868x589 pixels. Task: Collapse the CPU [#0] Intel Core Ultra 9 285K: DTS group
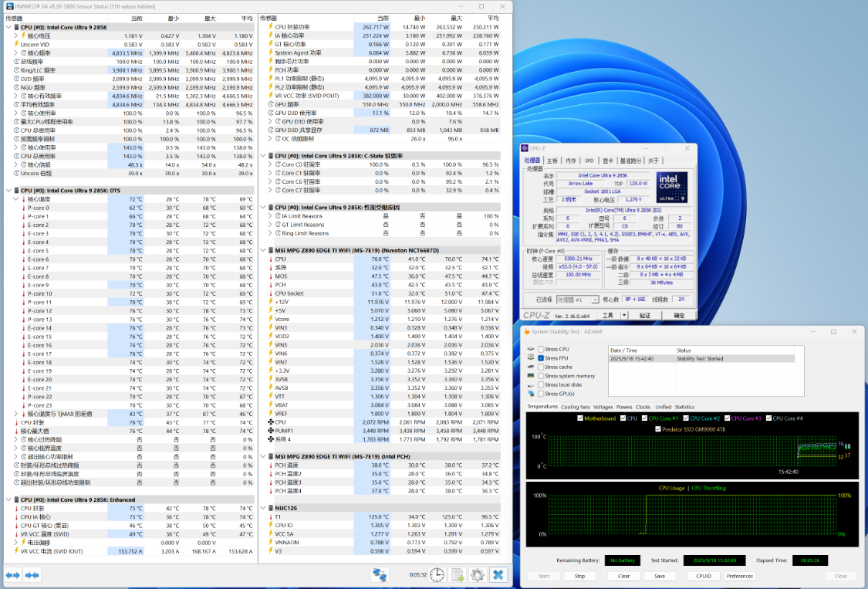tap(9, 191)
